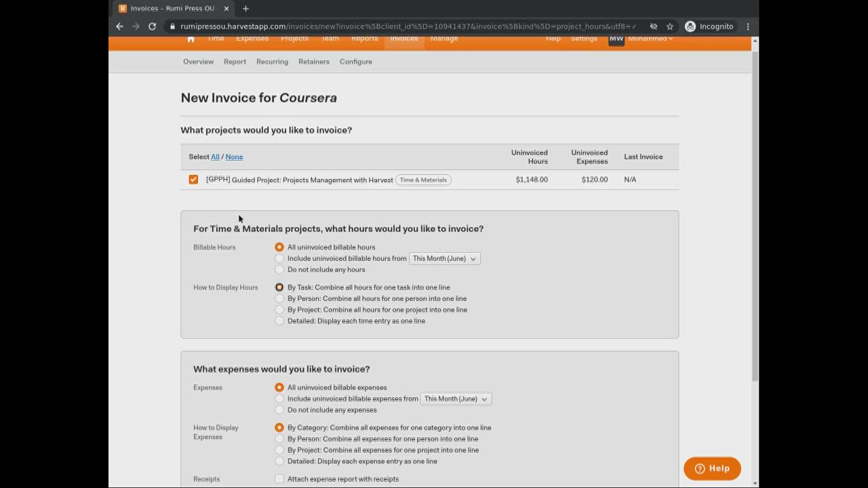Go to Manage in top navigation
The image size is (868, 488).
point(444,39)
